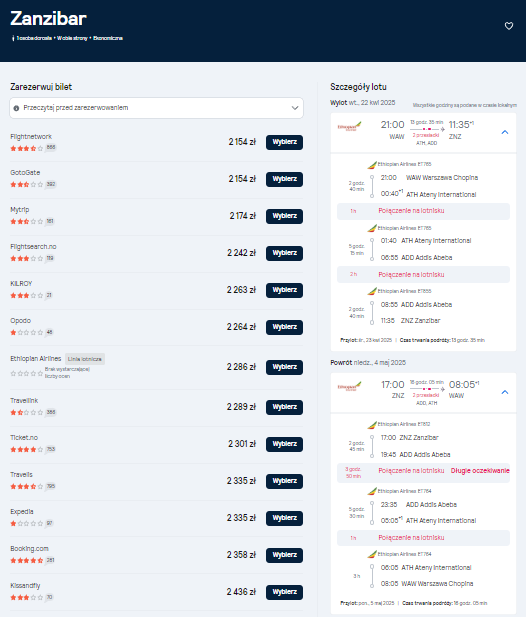This screenshot has height=617, width=526.
Task: Click Zanzibar page heading
Action: [x=48, y=18]
